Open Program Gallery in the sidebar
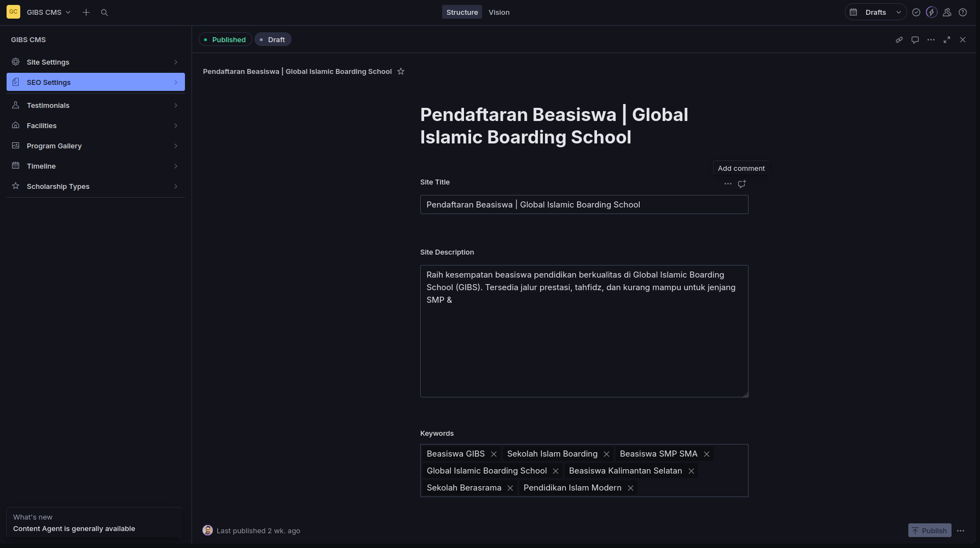 (96, 146)
